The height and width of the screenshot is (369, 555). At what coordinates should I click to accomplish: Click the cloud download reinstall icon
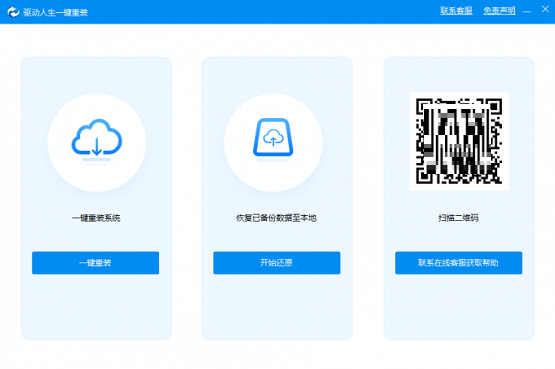(x=97, y=140)
